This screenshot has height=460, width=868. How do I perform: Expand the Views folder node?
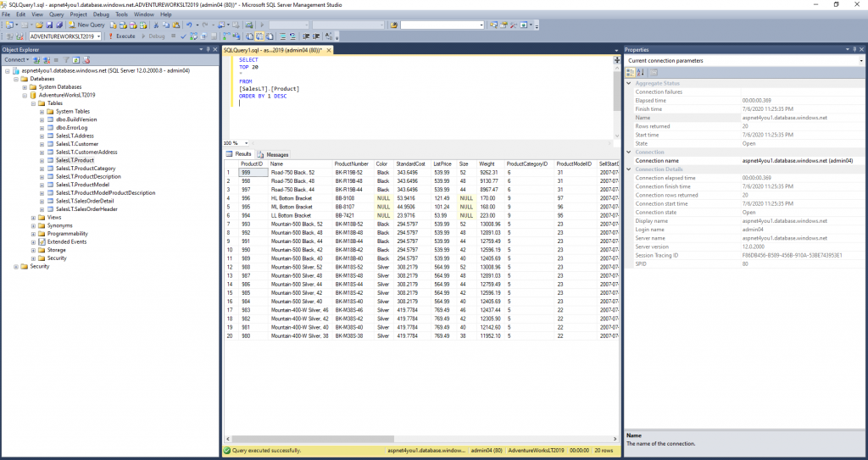click(x=33, y=218)
